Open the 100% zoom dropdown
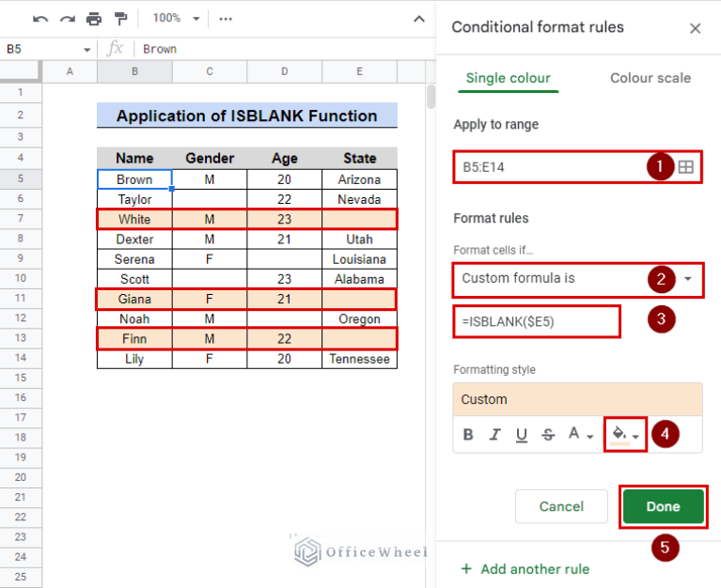Viewport: 721px width, 588px height. 177,19
